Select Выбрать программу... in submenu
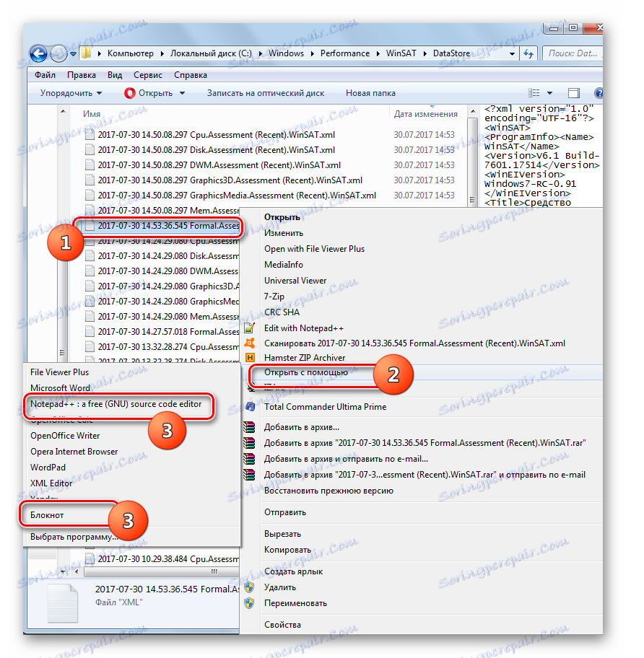Screen dimensions: 644x658 (x=74, y=537)
